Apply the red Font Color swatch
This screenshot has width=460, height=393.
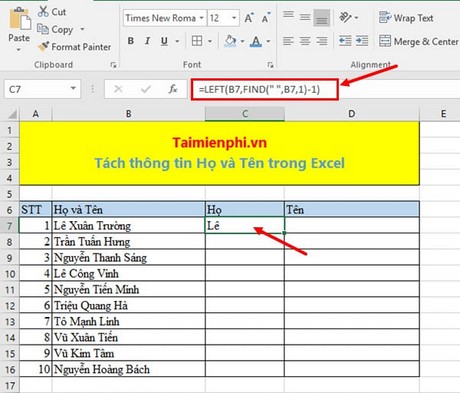coord(256,41)
